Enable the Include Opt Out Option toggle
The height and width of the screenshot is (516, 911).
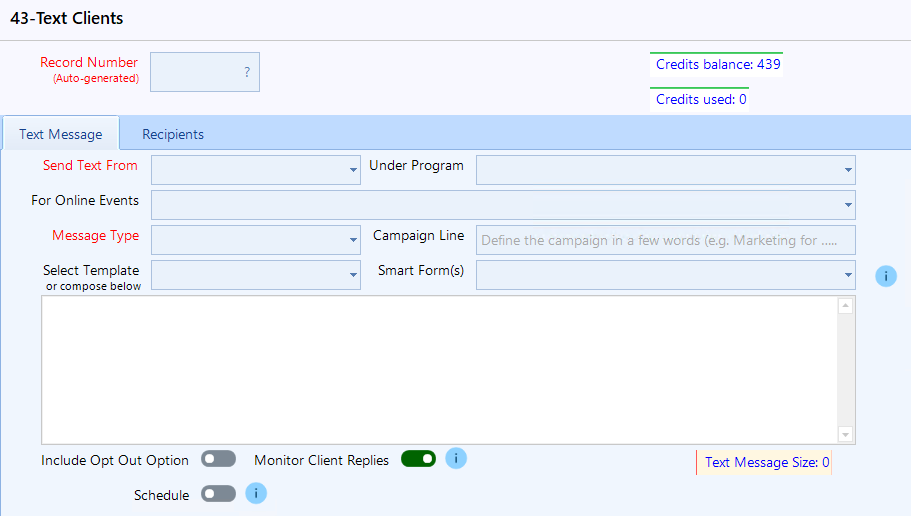[x=218, y=459]
